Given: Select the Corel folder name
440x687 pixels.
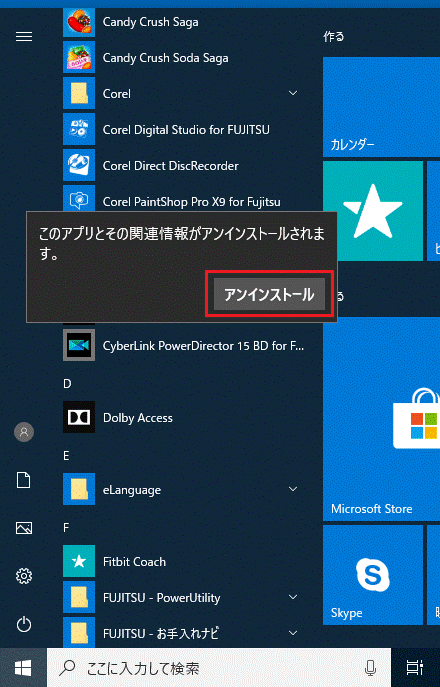Looking at the screenshot, I should pos(117,94).
